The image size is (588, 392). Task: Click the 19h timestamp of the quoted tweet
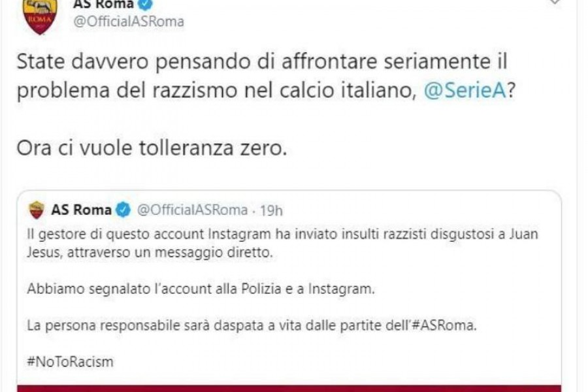[271, 210]
